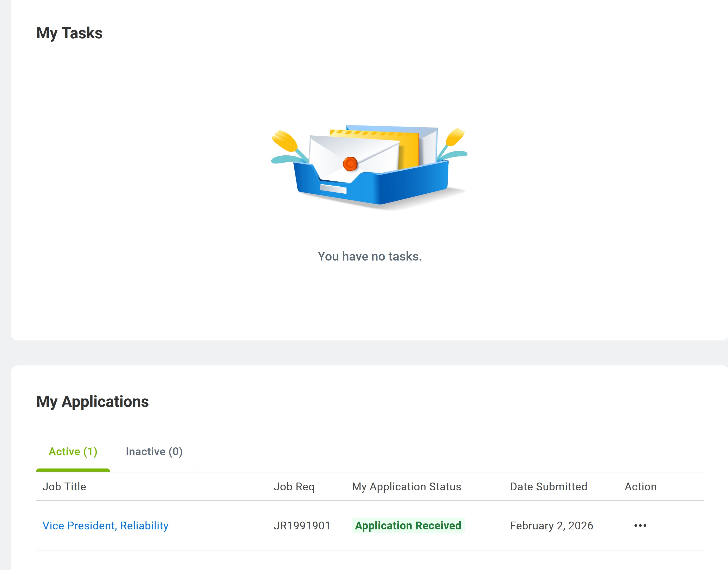Click the Job Title column header
The width and height of the screenshot is (728, 570).
click(x=64, y=486)
